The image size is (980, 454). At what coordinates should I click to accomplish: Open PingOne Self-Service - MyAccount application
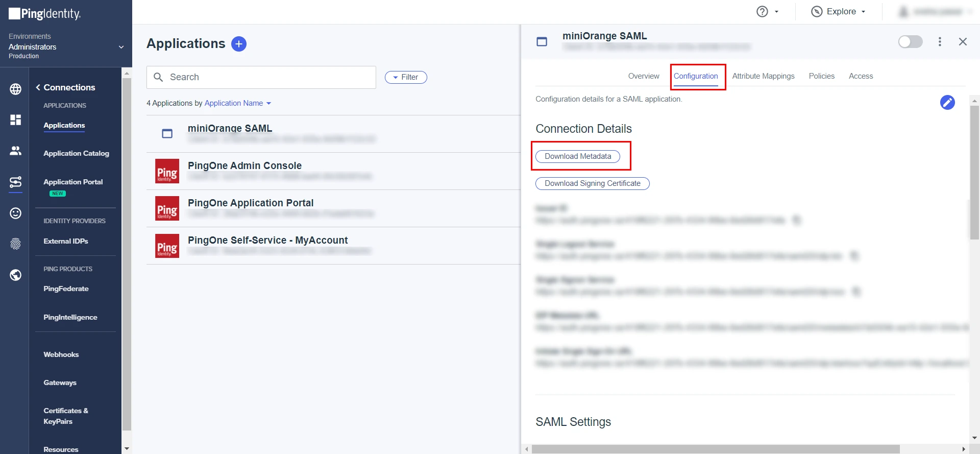tap(333, 246)
